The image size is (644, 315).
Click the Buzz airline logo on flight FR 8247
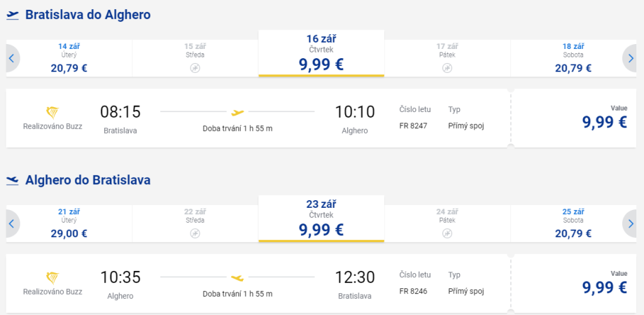52,113
